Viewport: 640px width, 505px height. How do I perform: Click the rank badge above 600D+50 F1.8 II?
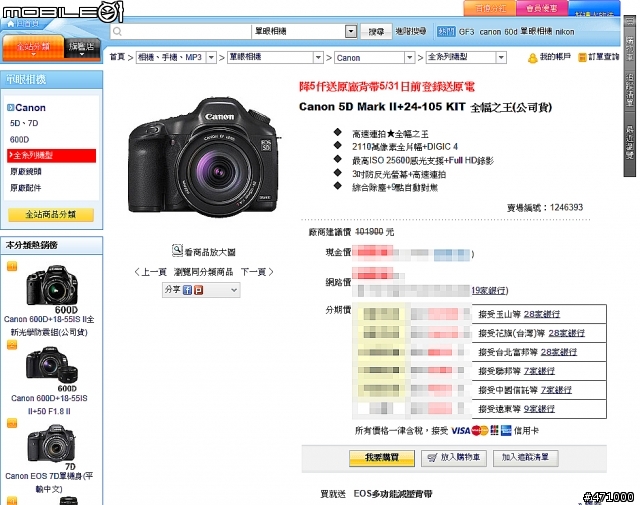12,345
